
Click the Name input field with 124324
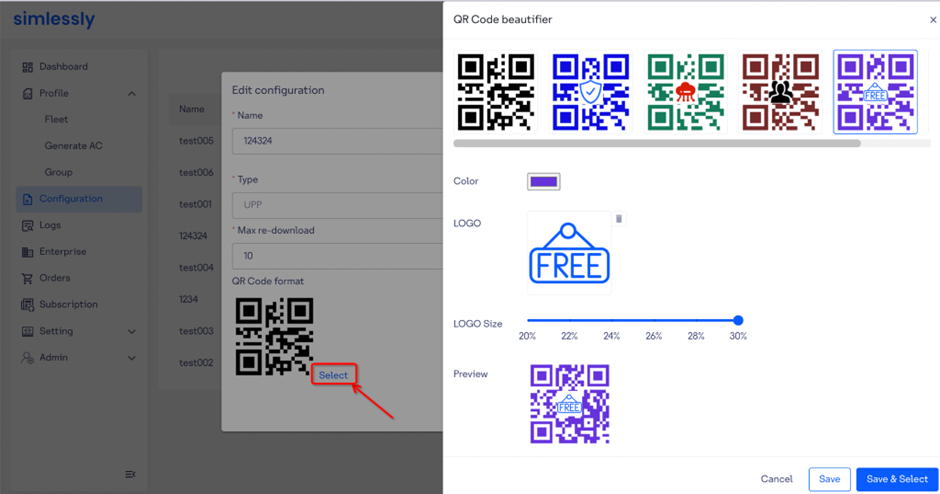(338, 141)
